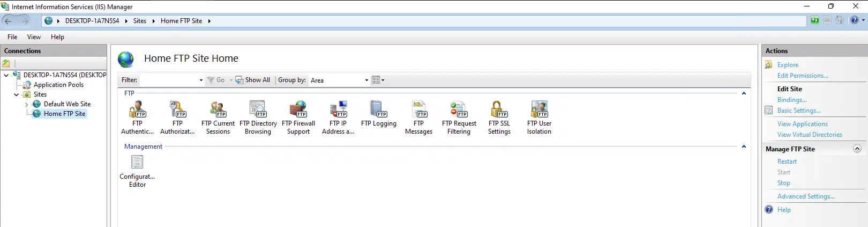
Task: Open FTP Firewall Support
Action: pyautogui.click(x=298, y=118)
